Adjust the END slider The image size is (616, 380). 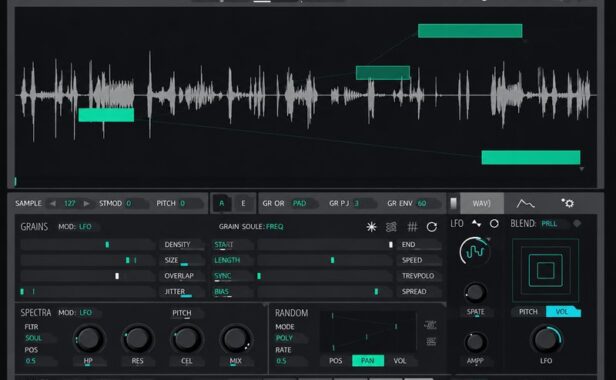(x=325, y=244)
